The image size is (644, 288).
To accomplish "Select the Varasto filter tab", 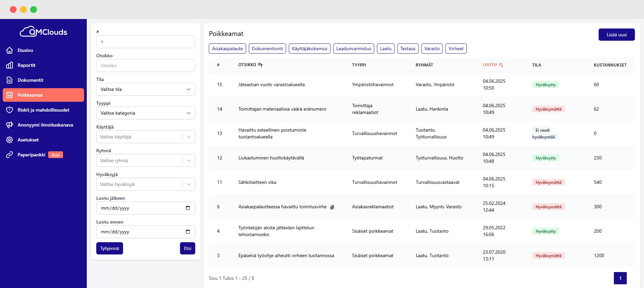I will coord(432,49).
